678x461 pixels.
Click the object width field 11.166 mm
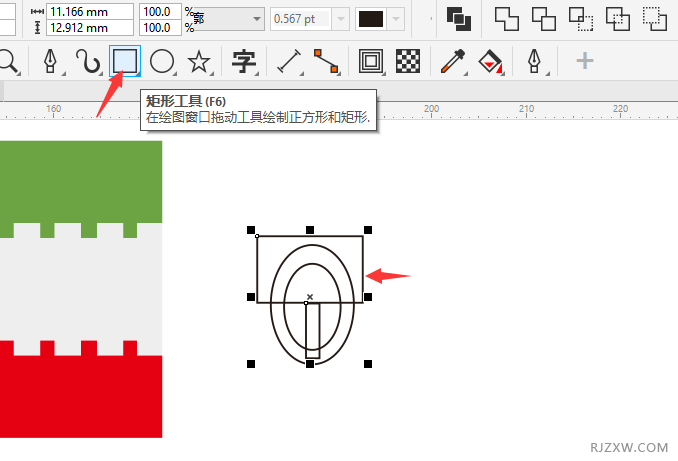pos(90,12)
